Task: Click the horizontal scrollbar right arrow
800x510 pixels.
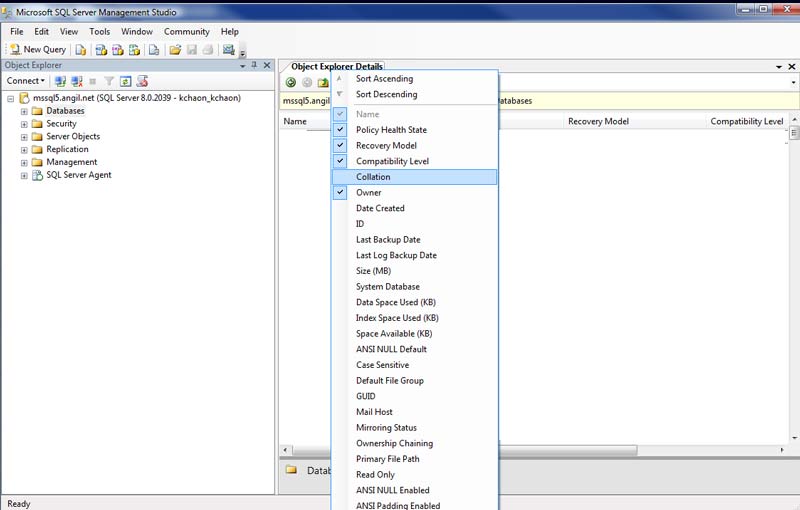Action: pos(782,450)
